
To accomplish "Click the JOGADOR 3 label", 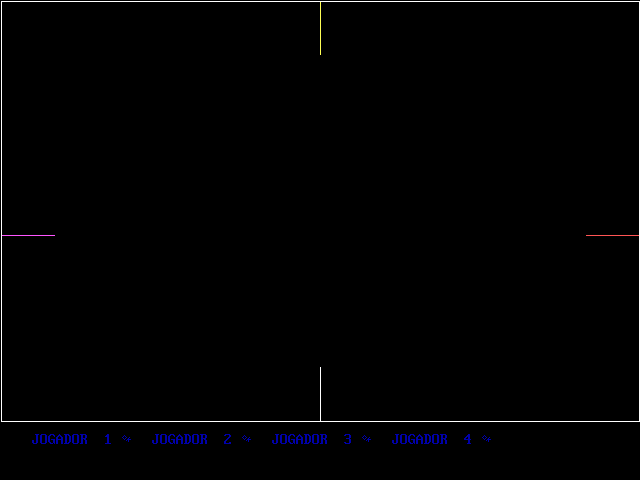I will point(311,440).
